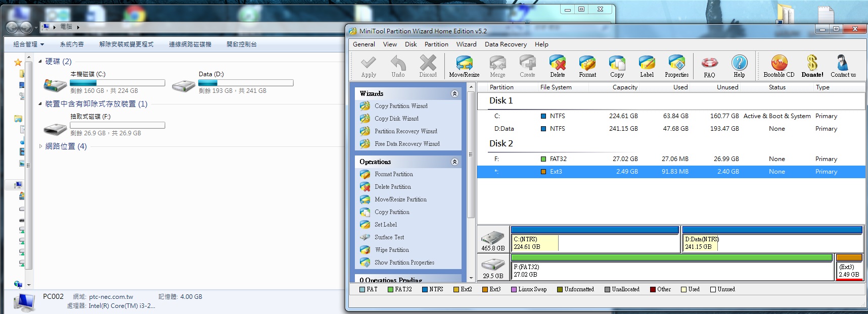
Task: Open the General menu
Action: tap(364, 44)
